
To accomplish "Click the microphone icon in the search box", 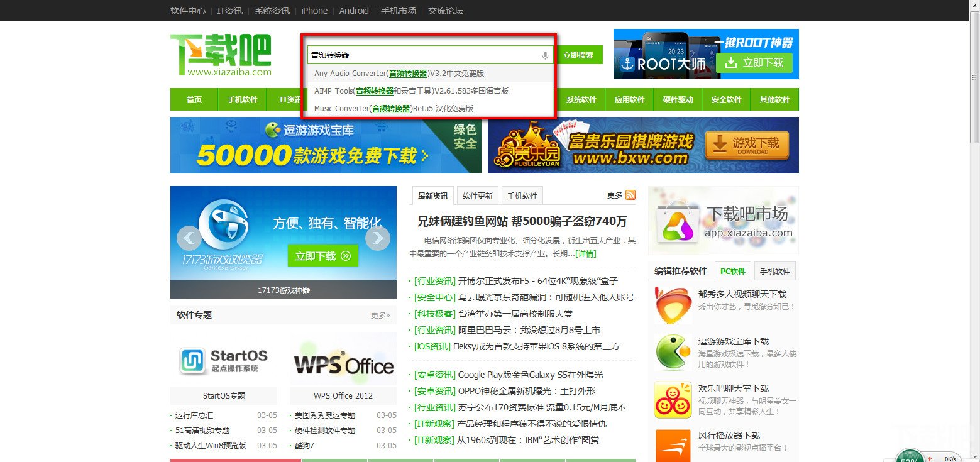I will pyautogui.click(x=544, y=55).
